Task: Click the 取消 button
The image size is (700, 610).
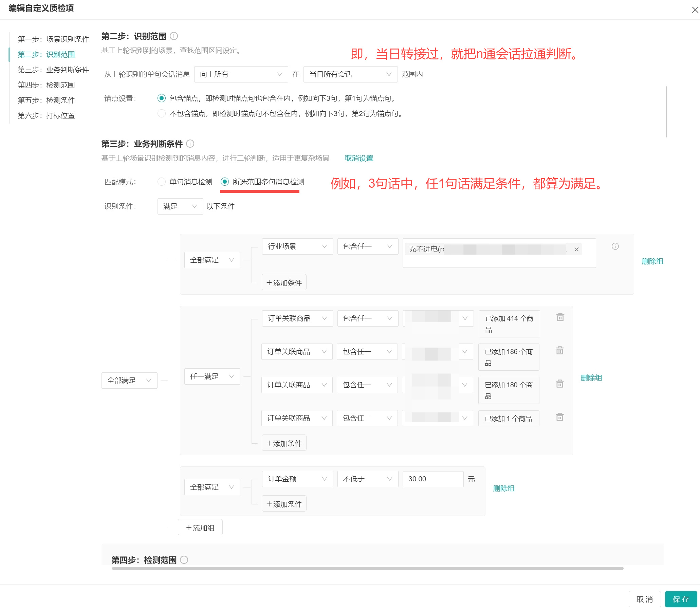Action: pos(645,599)
